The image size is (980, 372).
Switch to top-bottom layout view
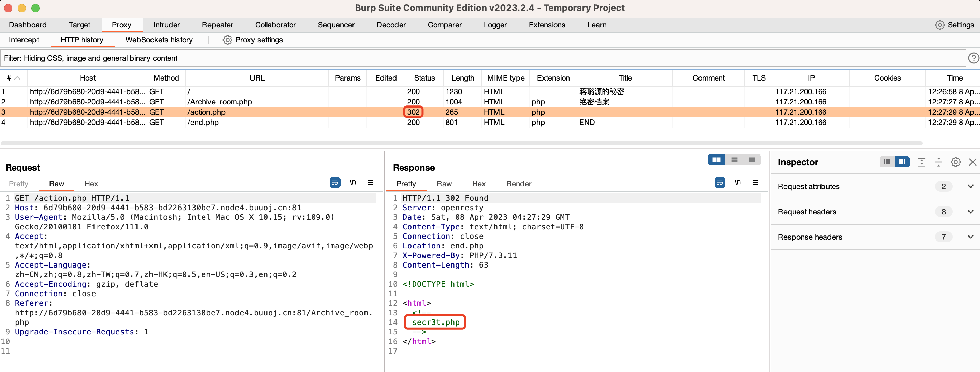[x=734, y=160]
